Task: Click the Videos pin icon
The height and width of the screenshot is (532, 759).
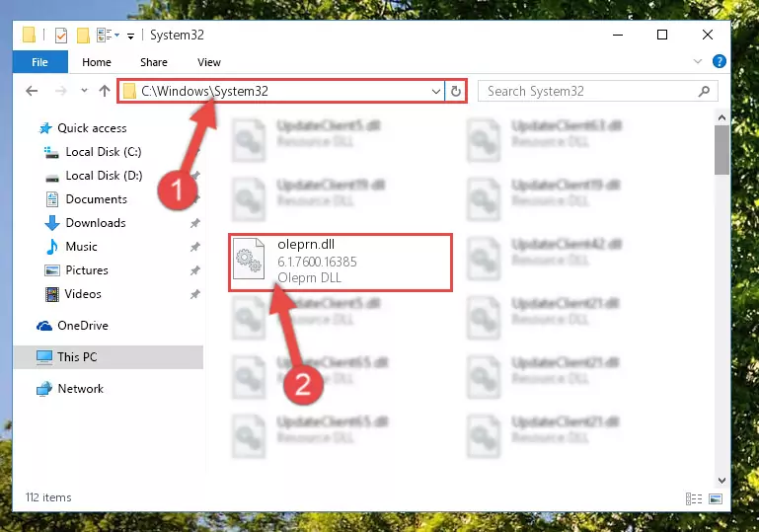Action: [194, 294]
